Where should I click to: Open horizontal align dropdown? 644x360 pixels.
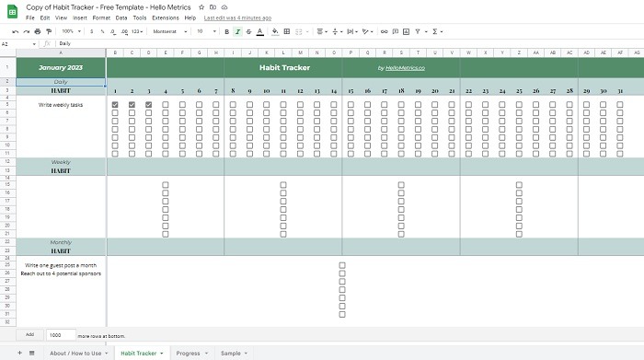click(x=322, y=31)
